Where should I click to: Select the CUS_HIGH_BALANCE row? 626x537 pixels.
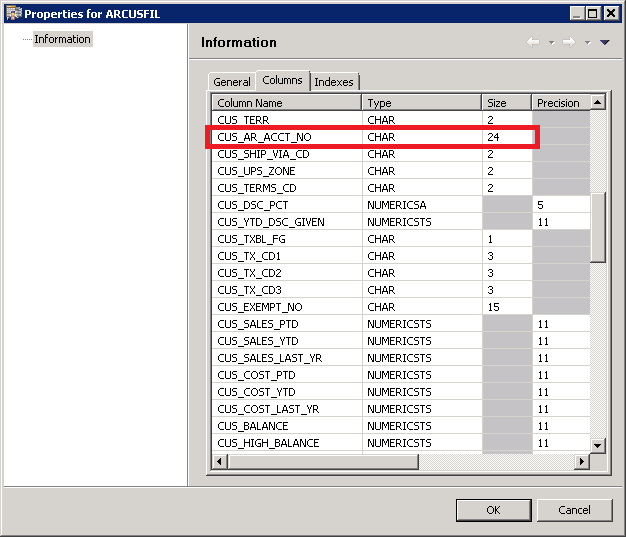[401, 443]
